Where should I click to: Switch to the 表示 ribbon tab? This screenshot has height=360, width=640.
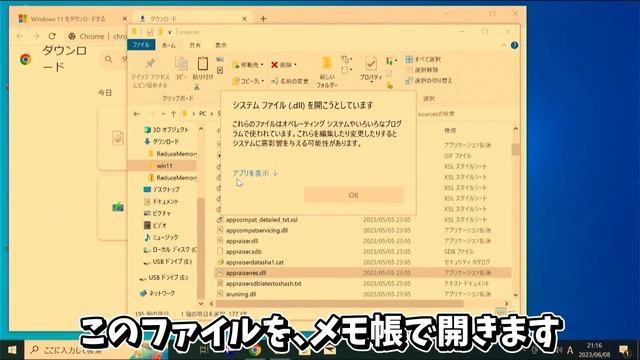(221, 45)
